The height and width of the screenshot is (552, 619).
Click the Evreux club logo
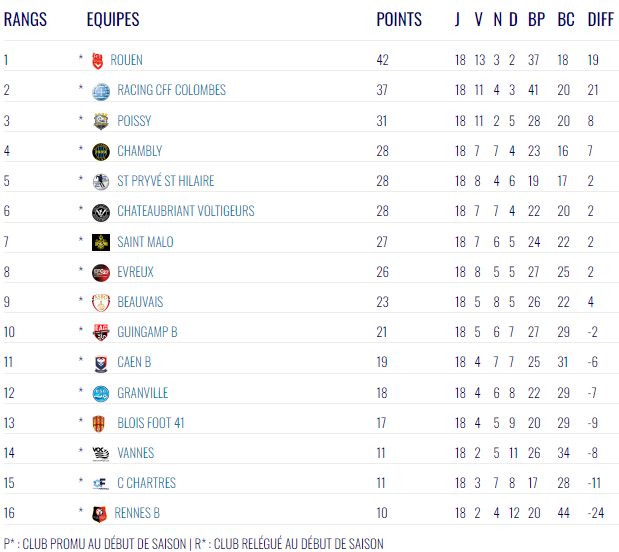pyautogui.click(x=100, y=272)
